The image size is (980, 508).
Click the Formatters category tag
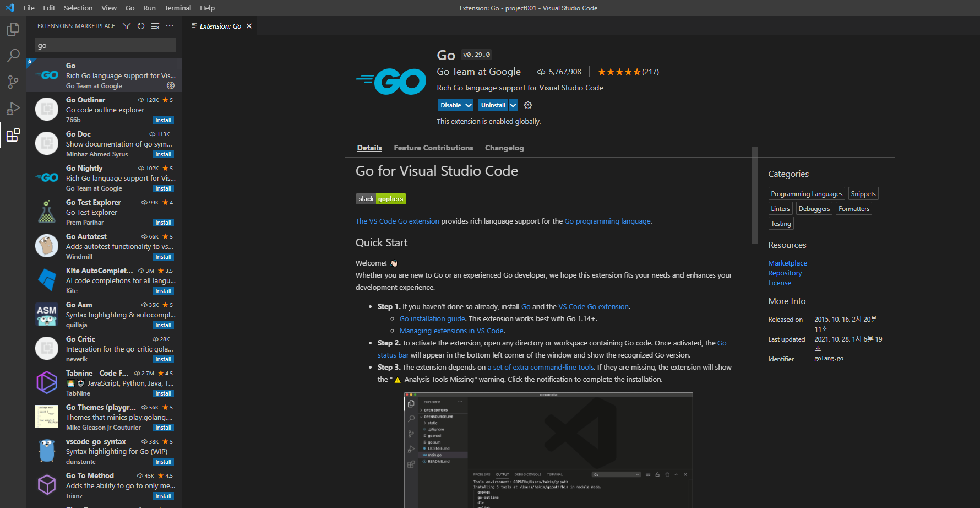point(854,209)
